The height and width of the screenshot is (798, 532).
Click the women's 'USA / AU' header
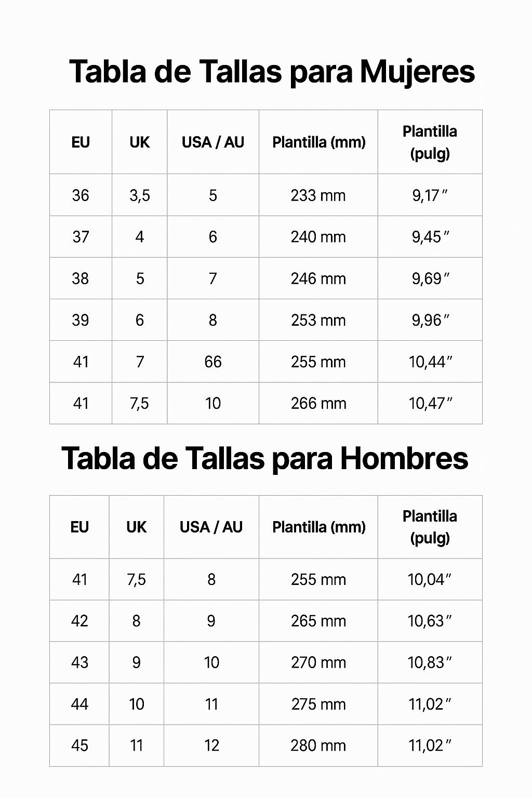(x=213, y=142)
